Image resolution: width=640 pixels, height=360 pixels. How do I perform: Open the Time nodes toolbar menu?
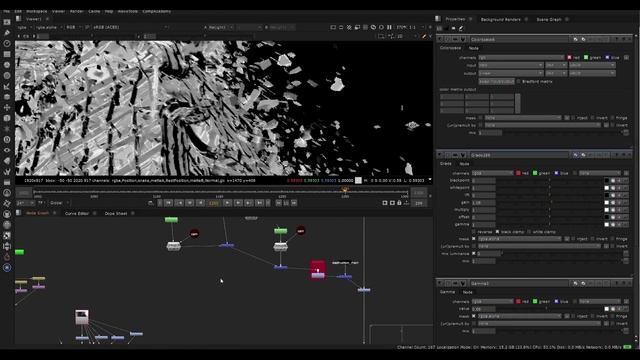[x=7, y=43]
